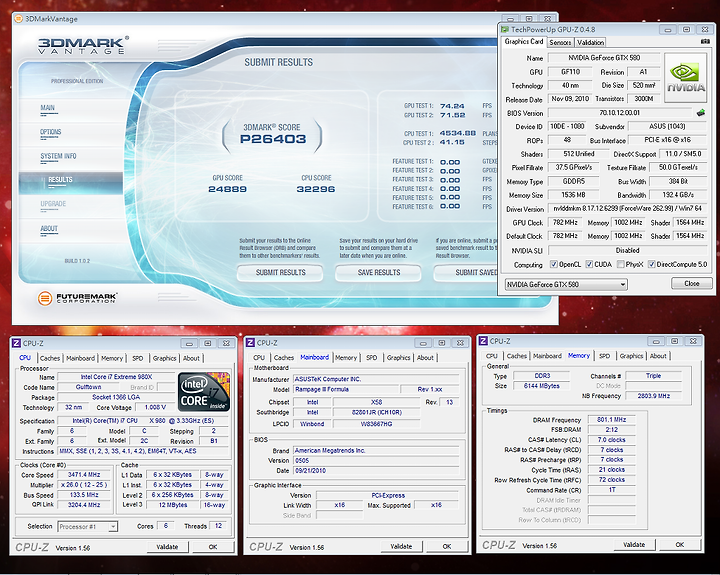Click the GPU-Z camera screenshot icon

[705, 42]
